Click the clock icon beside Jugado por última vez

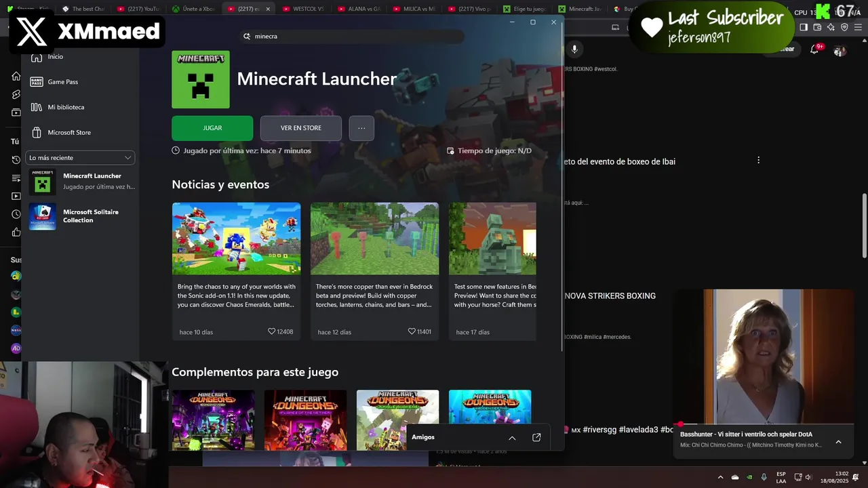(x=176, y=150)
